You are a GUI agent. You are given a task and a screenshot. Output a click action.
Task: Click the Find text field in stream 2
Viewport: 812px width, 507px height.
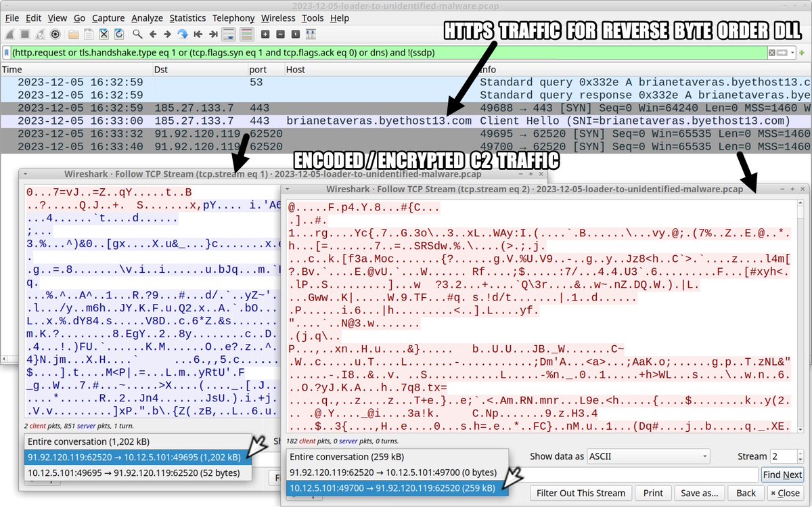point(632,475)
